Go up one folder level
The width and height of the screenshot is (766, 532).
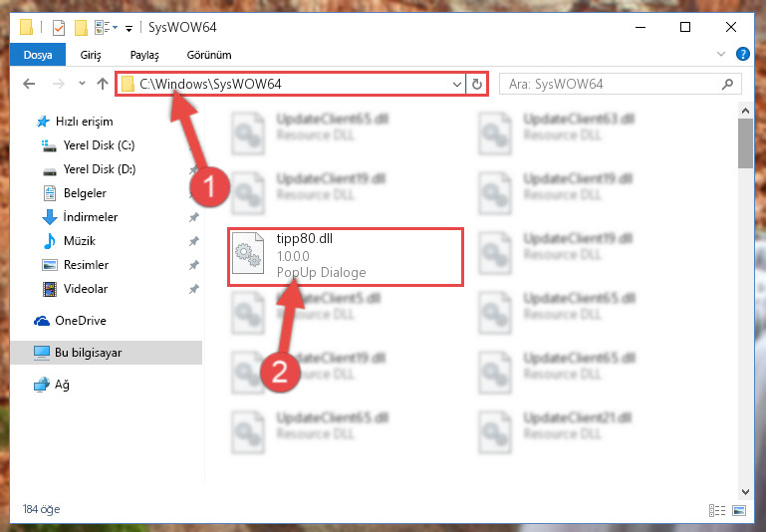coord(103,84)
